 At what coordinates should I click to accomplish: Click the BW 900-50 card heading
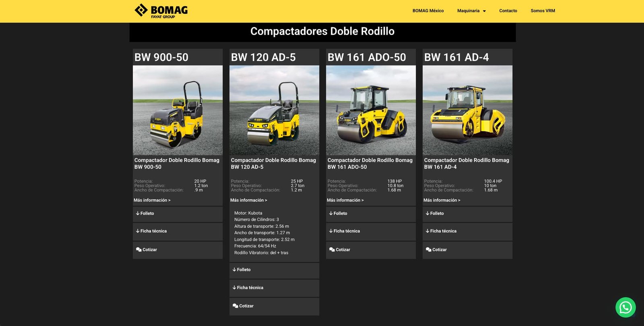161,57
